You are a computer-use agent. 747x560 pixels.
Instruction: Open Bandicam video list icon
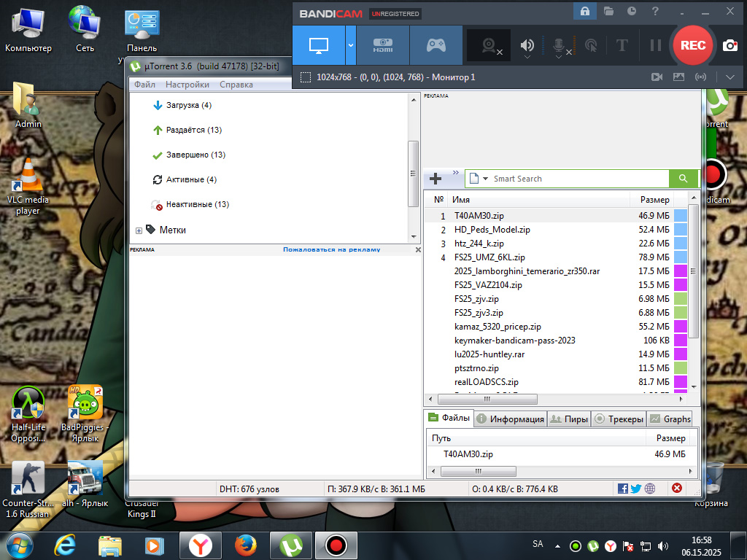(657, 77)
